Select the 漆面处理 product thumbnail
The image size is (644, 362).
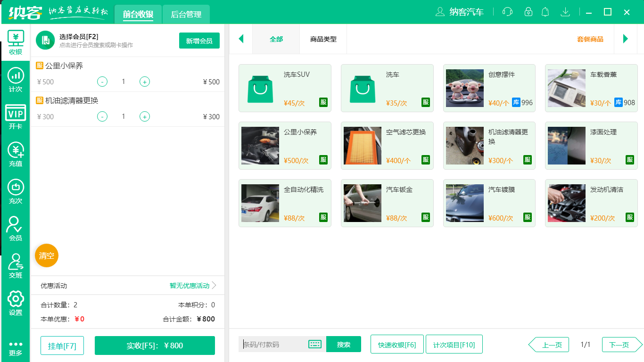(567, 146)
